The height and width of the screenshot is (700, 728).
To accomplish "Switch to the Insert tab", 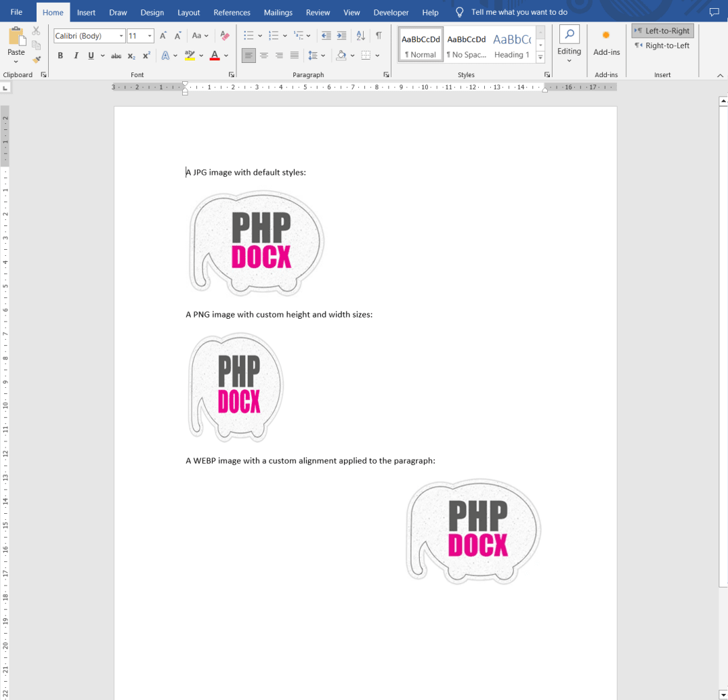I will point(87,13).
